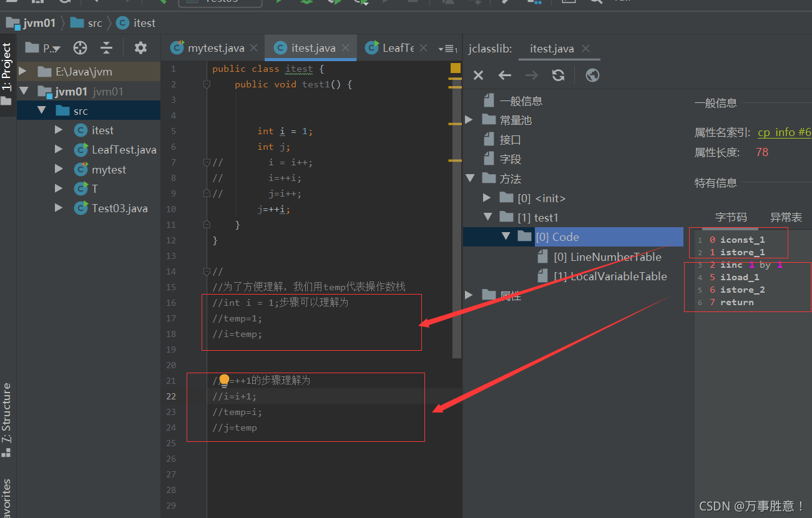This screenshot has width=812, height=518.
Task: Expand the mytest node in Project tree
Action: point(59,169)
